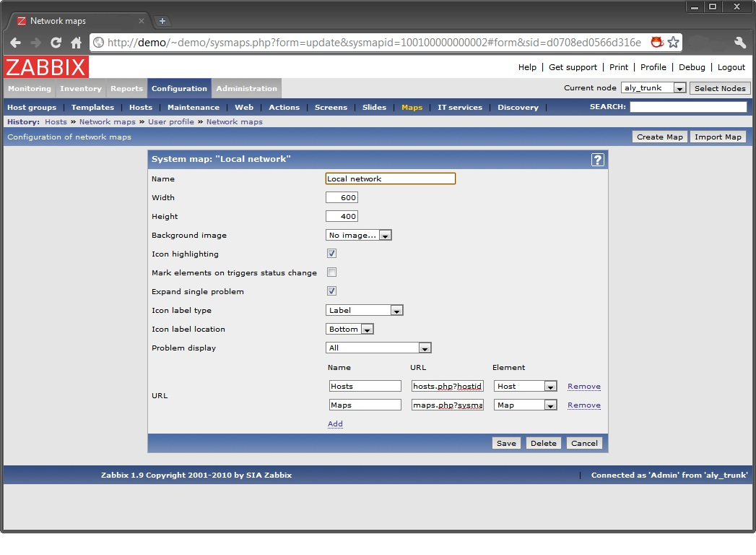Click the red extension icon in address bar
Viewport: 756px width, 555px height.
[656, 43]
